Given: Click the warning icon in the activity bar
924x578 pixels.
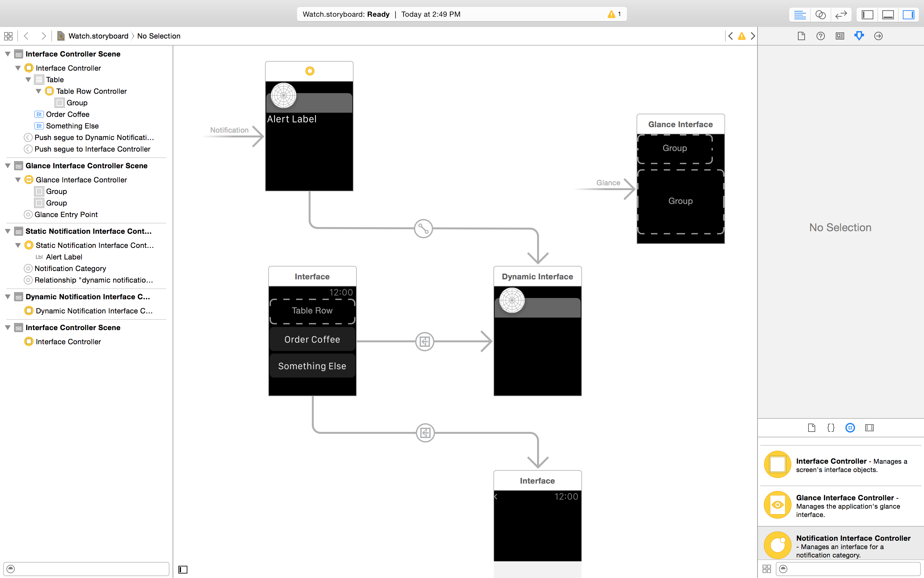Looking at the screenshot, I should click(611, 14).
